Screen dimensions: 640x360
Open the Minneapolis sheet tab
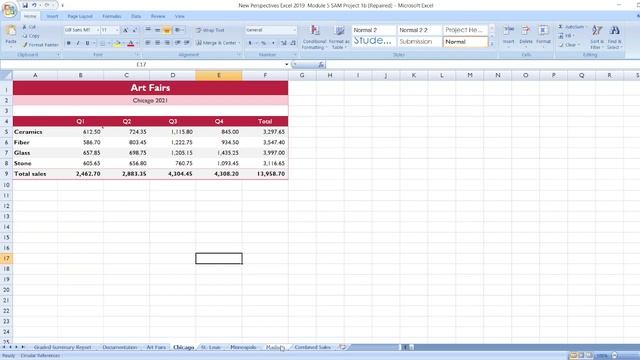243,347
